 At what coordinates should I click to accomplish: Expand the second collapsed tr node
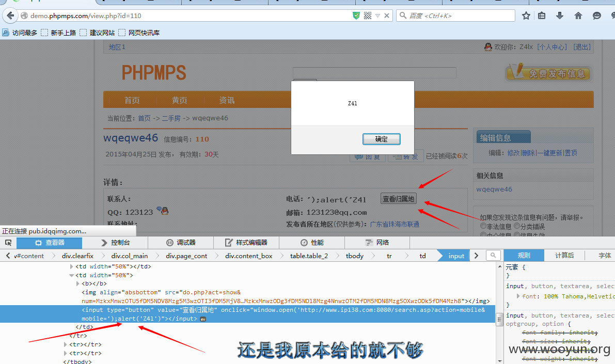tap(66, 353)
